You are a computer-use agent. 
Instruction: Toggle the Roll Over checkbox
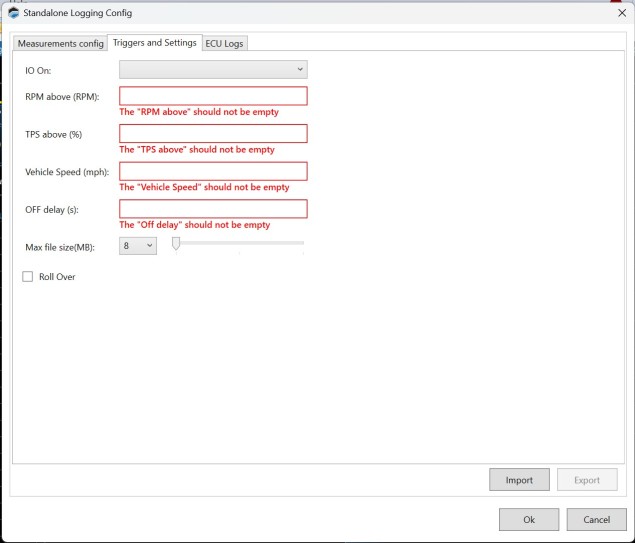28,277
